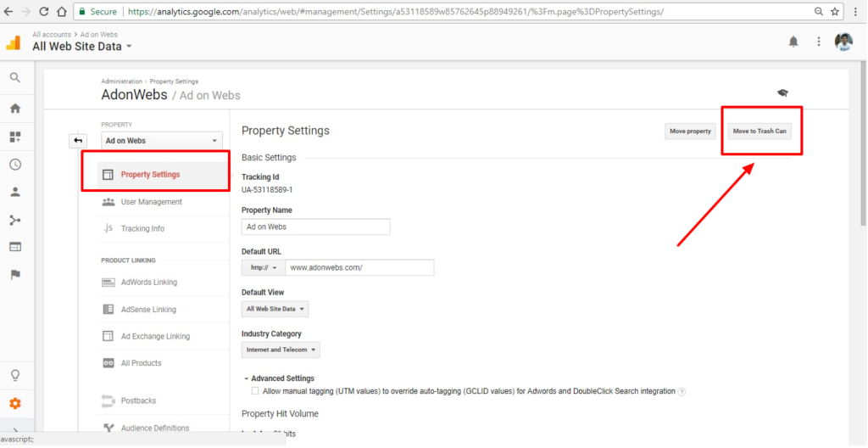Screen dimensions: 868x448
Task: Click the back arrow beside Property column
Action: coord(78,141)
